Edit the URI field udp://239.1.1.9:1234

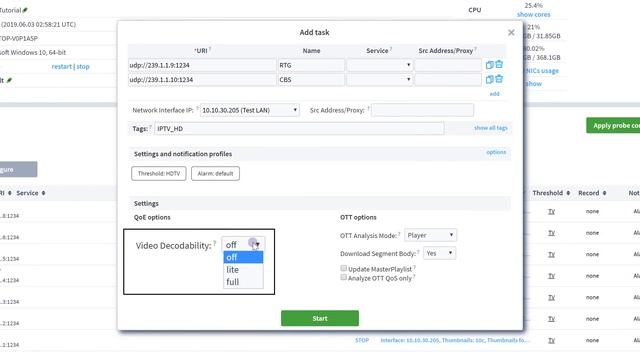click(202, 65)
